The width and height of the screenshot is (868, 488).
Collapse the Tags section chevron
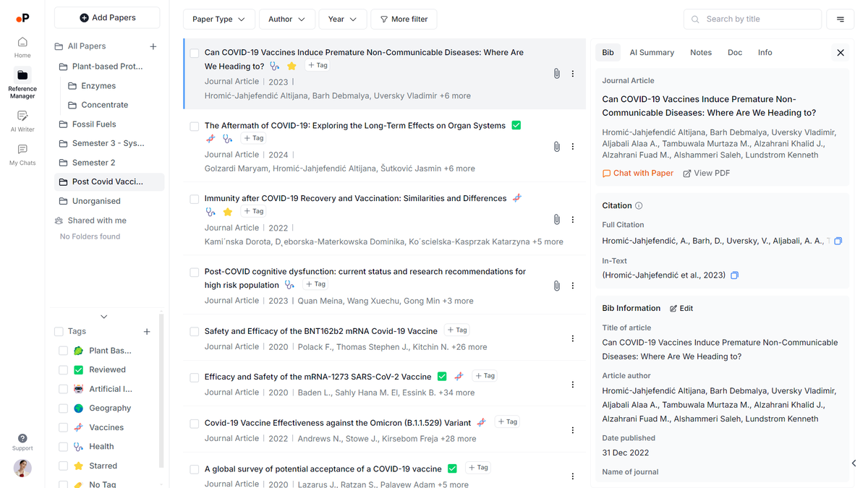coord(103,316)
